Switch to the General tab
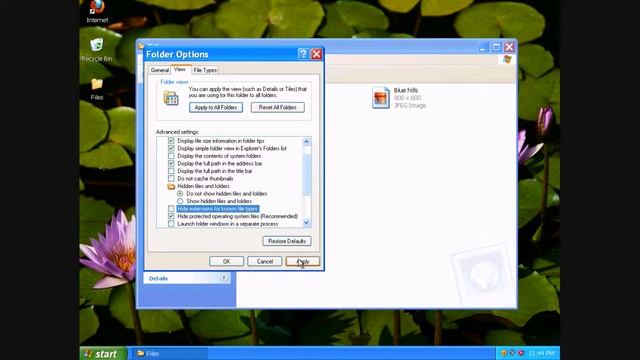Screen dimensions: 640x360 pos(160,70)
